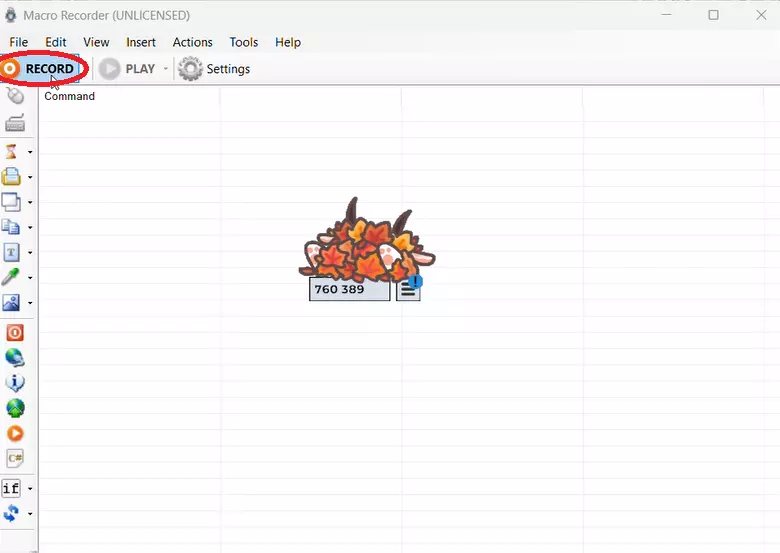The image size is (780, 553).
Task: Expand the window icon dropdown arrow
Action: 30,202
